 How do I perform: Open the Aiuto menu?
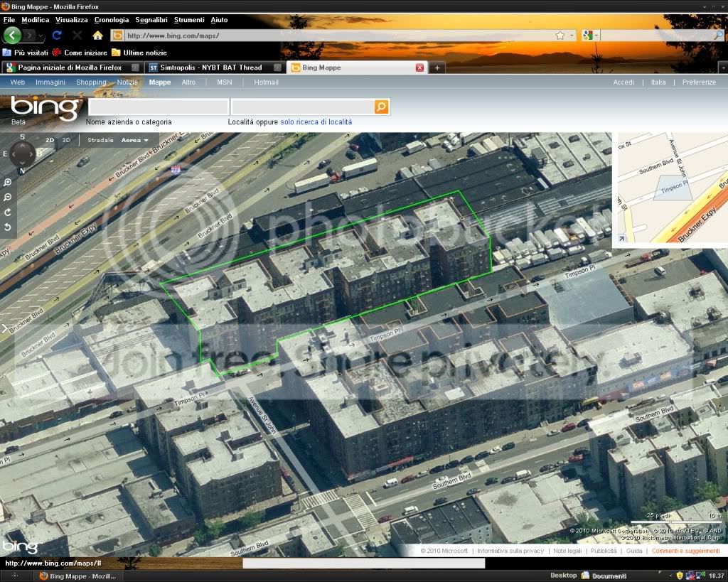pos(219,20)
